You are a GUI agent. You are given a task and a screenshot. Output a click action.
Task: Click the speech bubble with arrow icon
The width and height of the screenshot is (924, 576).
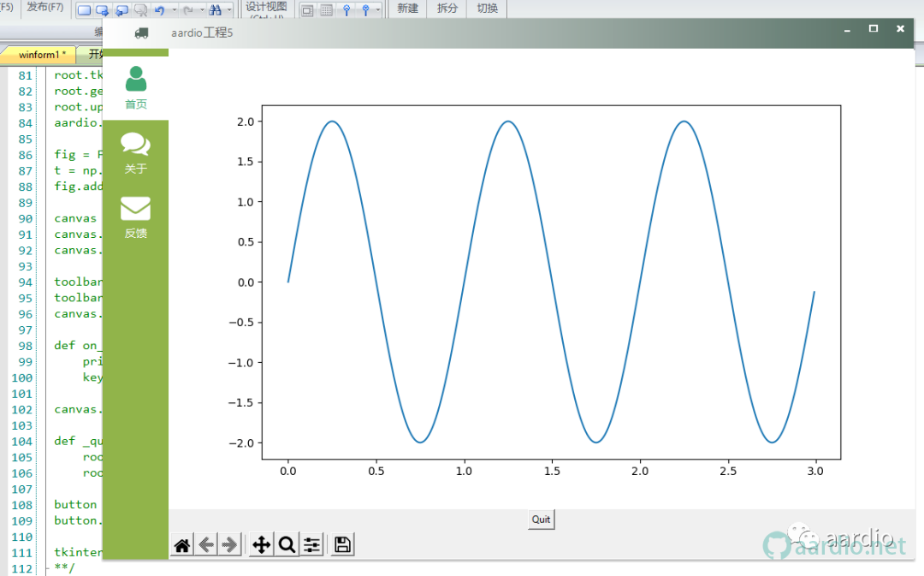[121, 10]
